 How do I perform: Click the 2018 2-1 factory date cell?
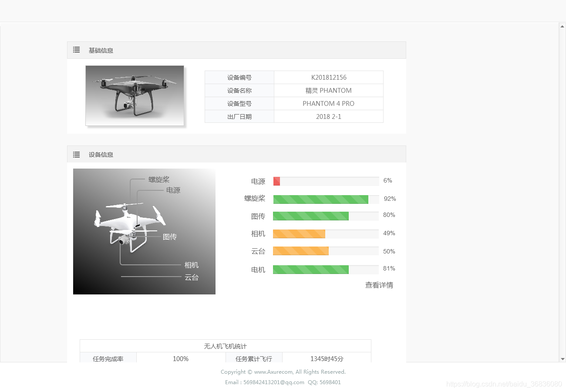point(329,116)
